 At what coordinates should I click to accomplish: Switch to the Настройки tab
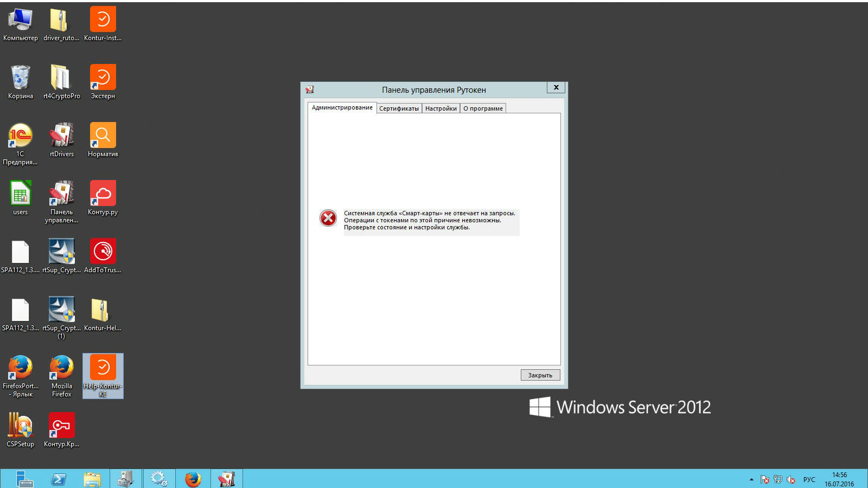[x=441, y=108]
